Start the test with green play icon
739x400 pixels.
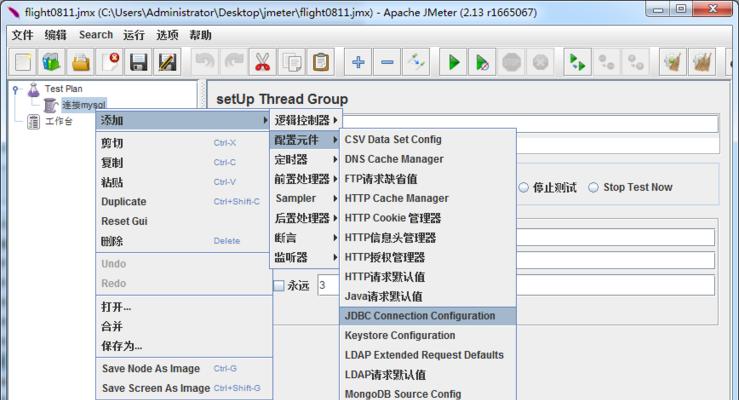coord(453,62)
